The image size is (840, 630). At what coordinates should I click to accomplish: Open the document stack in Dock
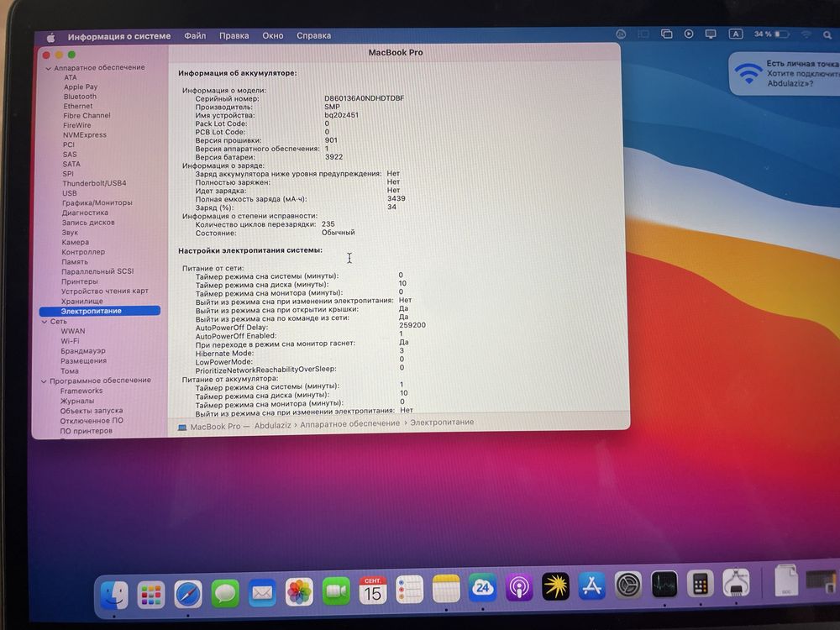click(x=786, y=580)
